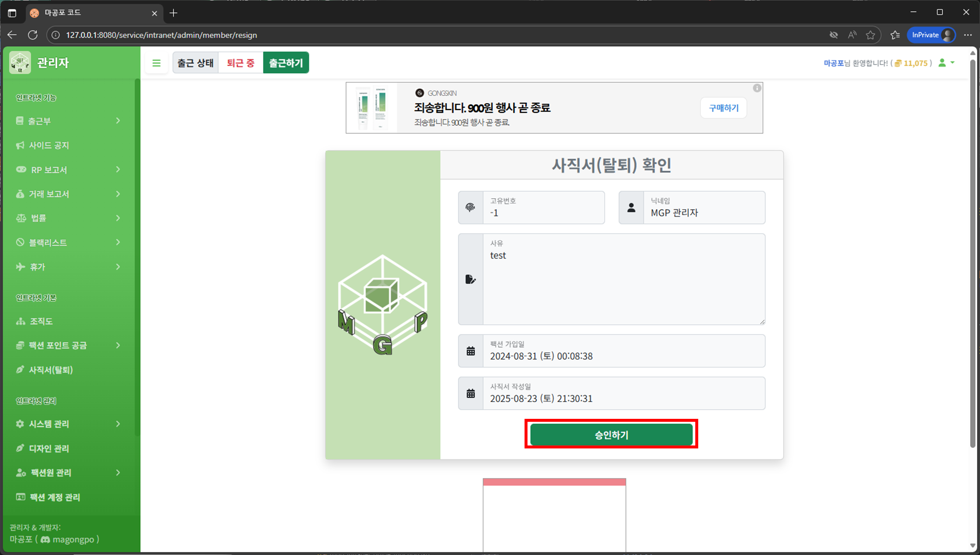Click the 팩션원 관리 user icon
The image size is (980, 555).
[21, 473]
